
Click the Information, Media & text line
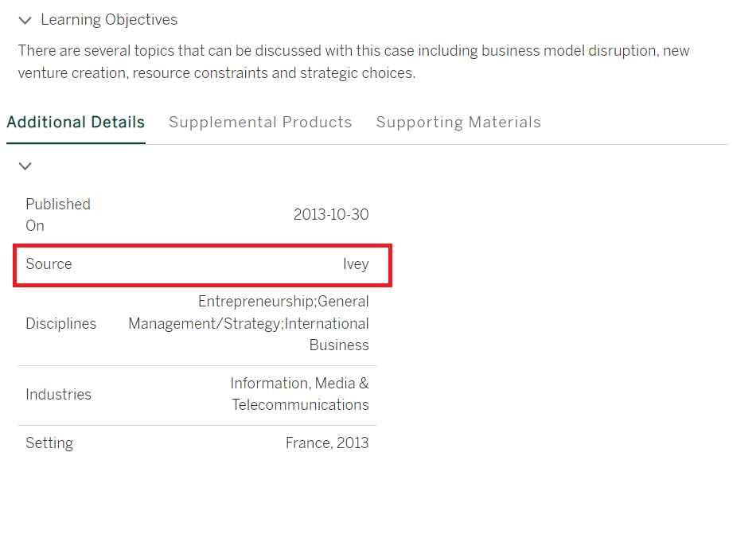point(299,384)
